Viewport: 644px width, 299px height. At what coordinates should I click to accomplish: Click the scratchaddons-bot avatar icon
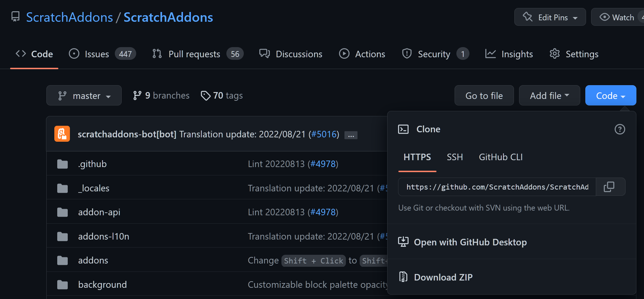coord(62,134)
